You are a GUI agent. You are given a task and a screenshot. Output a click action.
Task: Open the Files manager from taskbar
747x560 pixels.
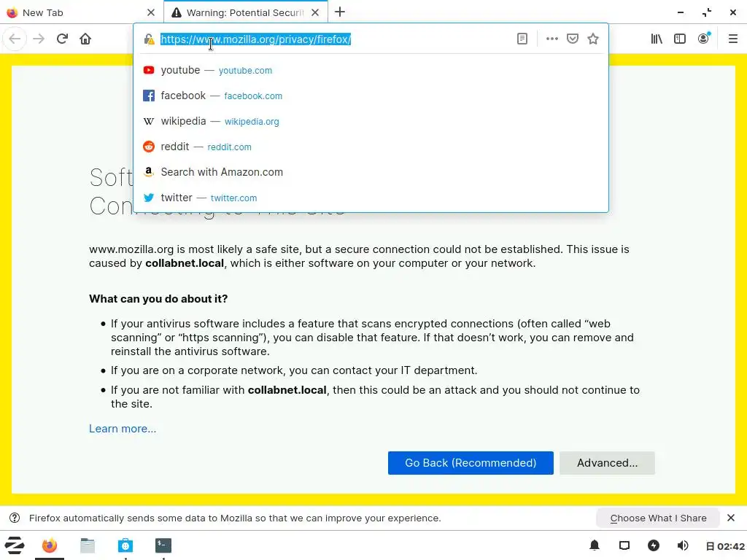(x=88, y=545)
